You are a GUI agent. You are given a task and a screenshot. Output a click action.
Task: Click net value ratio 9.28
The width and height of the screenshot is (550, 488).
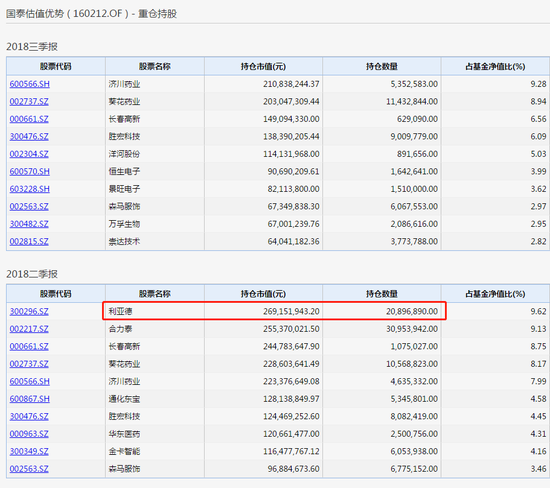(x=538, y=84)
